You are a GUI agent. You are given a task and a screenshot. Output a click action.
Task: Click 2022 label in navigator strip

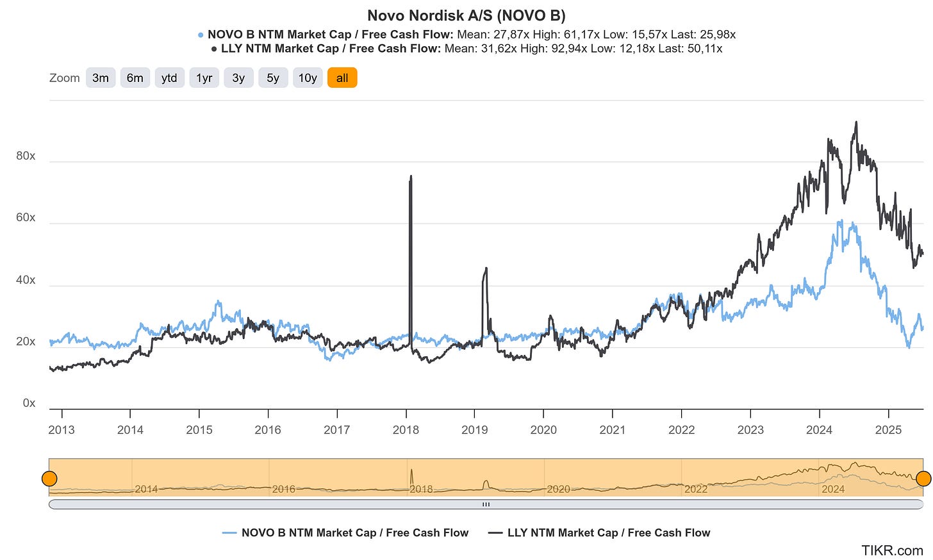pyautogui.click(x=696, y=490)
